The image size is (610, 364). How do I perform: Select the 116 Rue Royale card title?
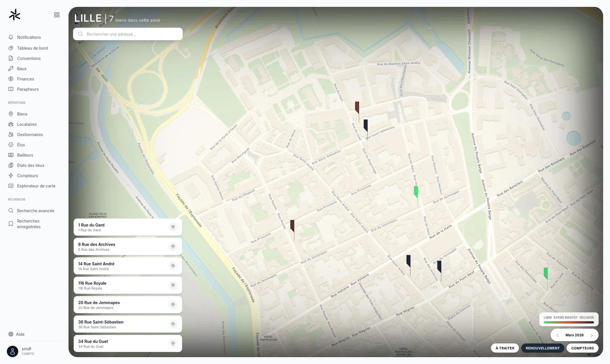92,284
